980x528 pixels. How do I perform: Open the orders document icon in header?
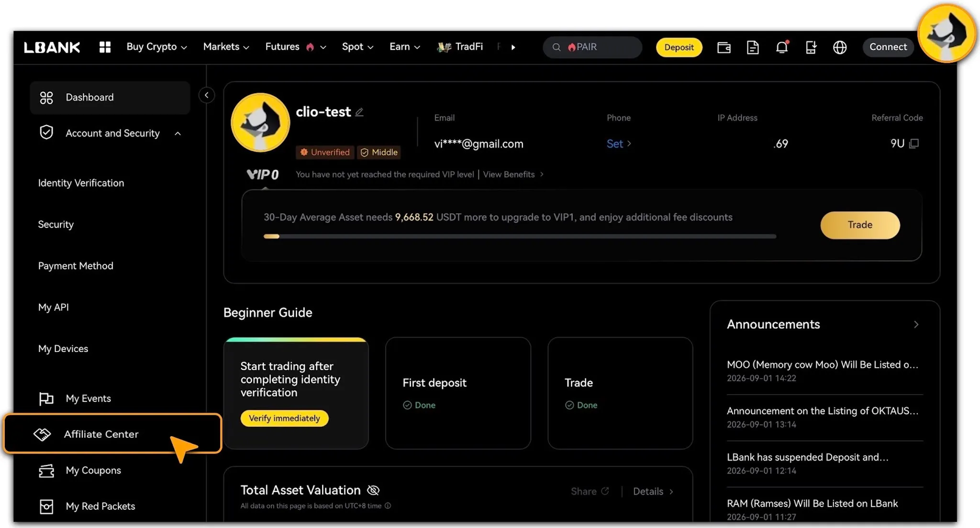[x=753, y=47]
